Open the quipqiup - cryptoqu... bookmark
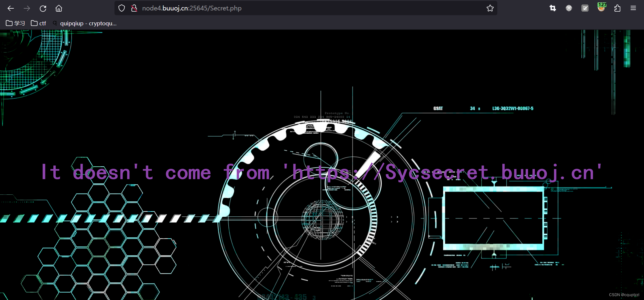The height and width of the screenshot is (300, 644). (x=88, y=23)
